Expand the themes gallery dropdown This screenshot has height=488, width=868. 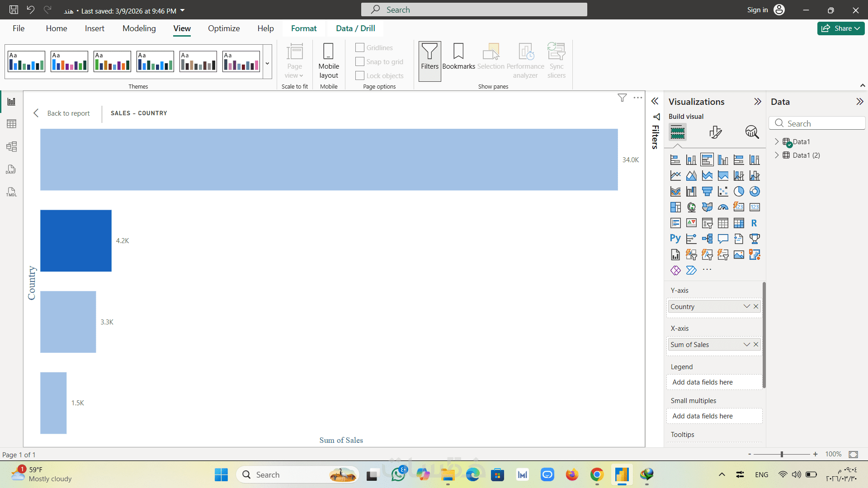click(267, 63)
